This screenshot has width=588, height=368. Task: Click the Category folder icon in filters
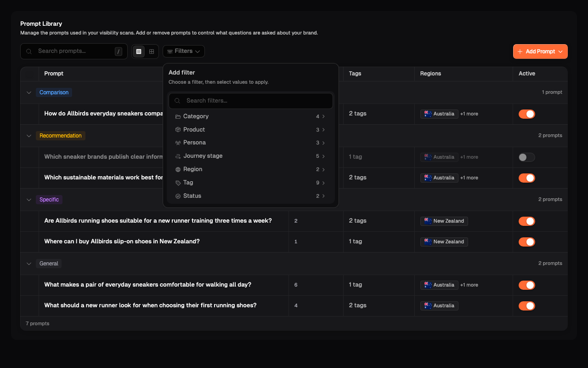tap(178, 117)
